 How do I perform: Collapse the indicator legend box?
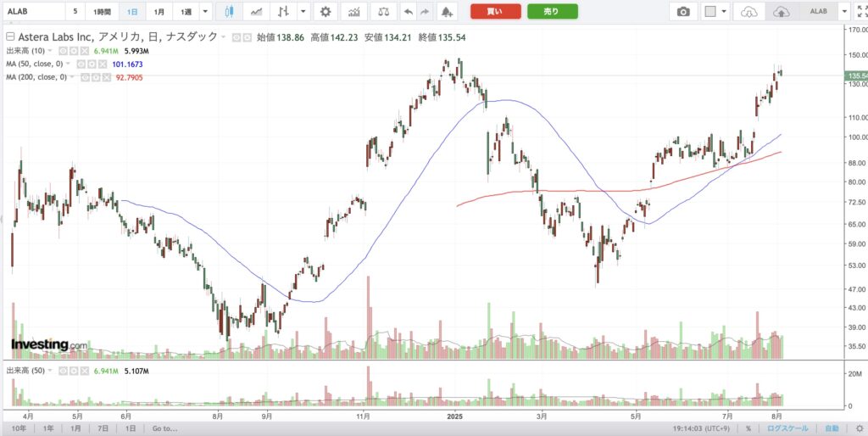click(9, 37)
